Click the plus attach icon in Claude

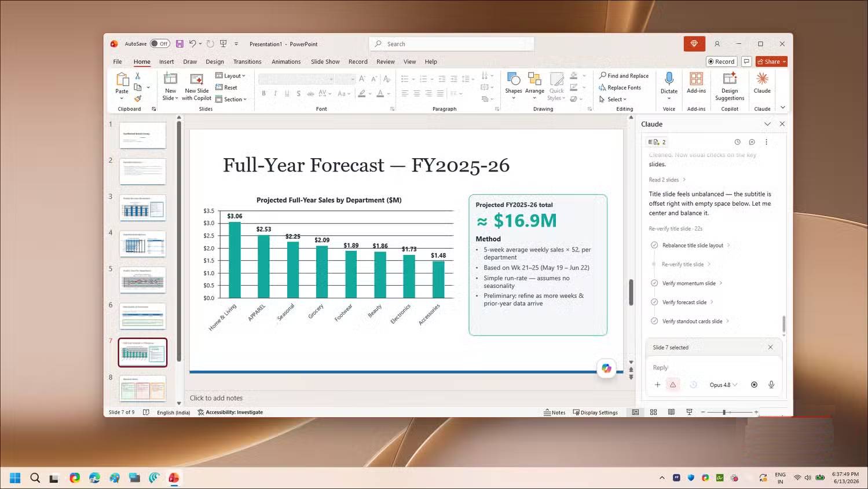tap(657, 385)
